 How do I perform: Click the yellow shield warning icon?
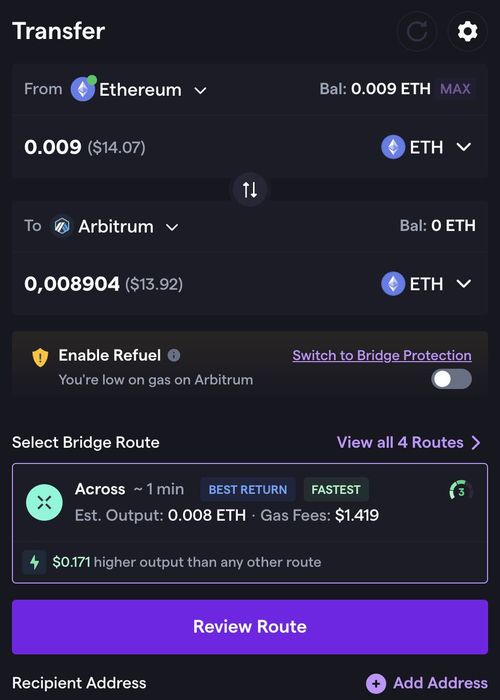[40, 357]
